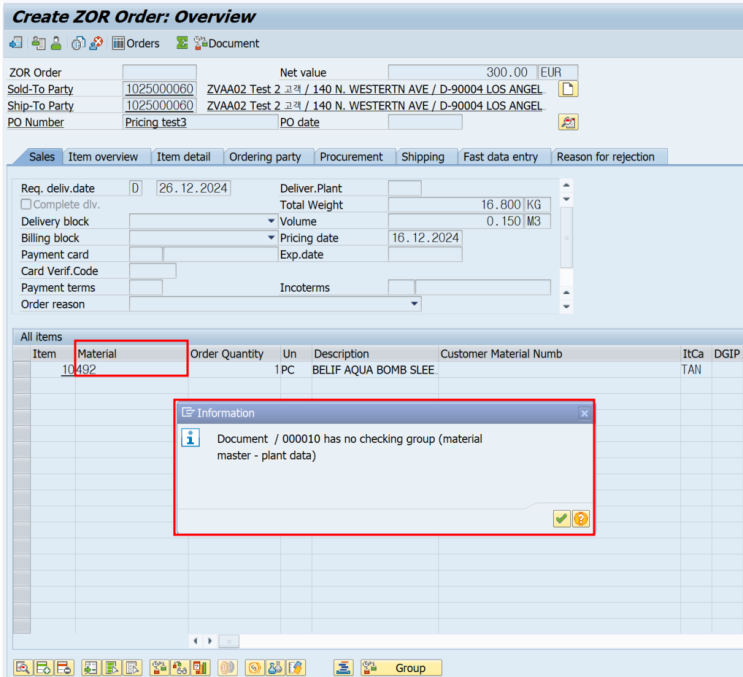
Task: Click the display availability glasses icon
Action: pyautogui.click(x=180, y=668)
